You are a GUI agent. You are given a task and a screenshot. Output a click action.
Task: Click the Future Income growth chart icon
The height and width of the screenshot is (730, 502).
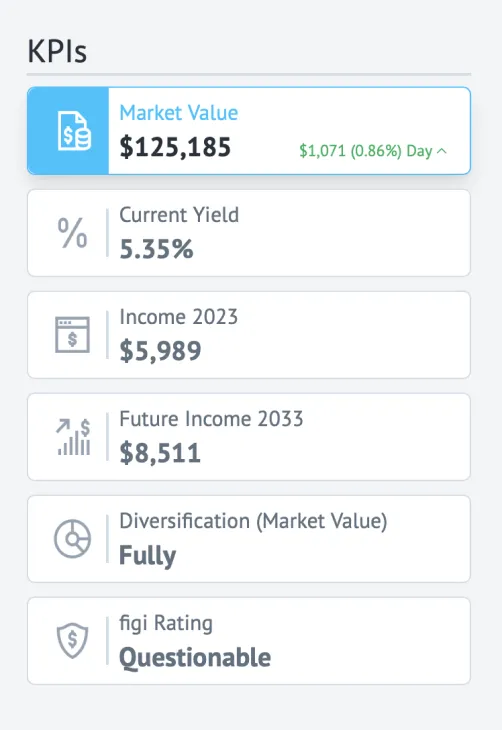73,437
